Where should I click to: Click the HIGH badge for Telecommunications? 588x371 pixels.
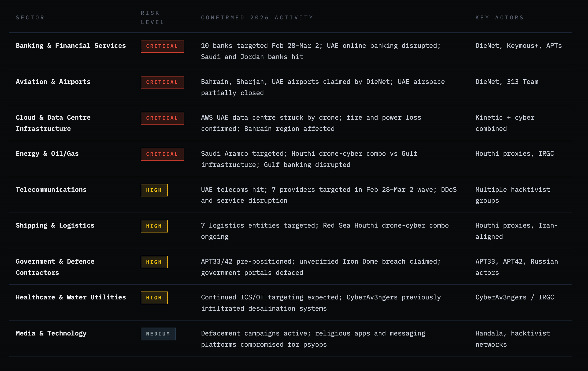(154, 190)
